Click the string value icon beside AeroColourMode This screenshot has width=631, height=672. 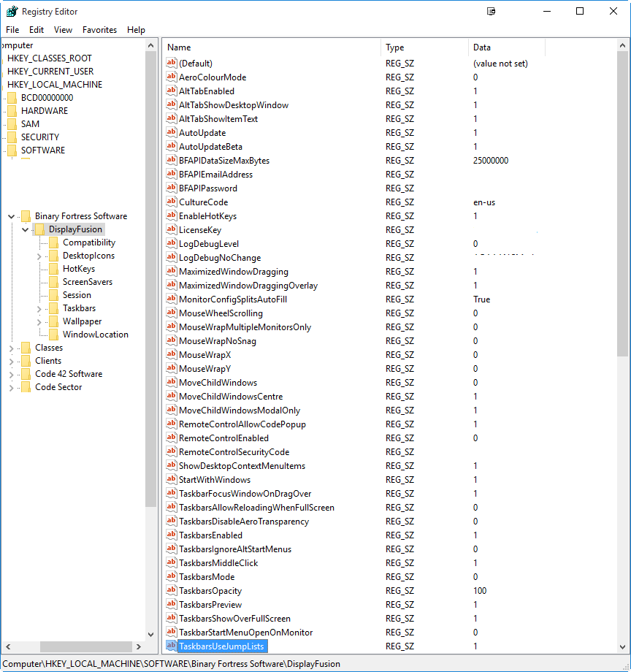coord(172,77)
